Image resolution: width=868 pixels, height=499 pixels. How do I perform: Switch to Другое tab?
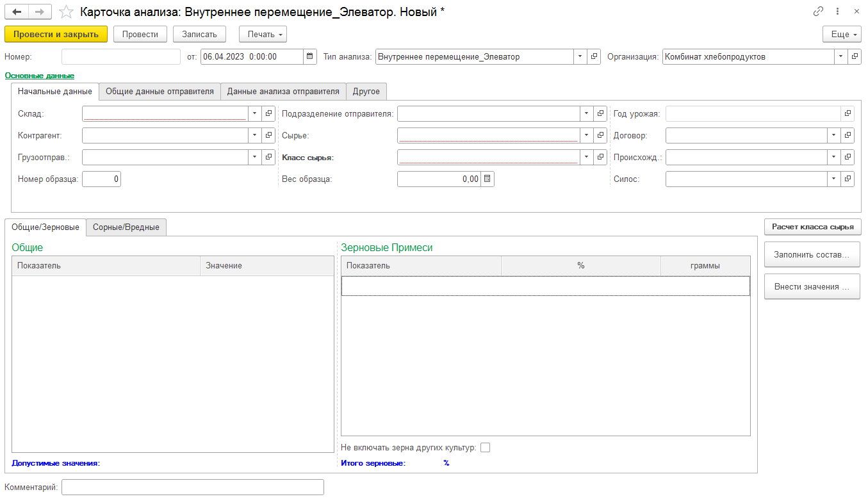tap(366, 92)
